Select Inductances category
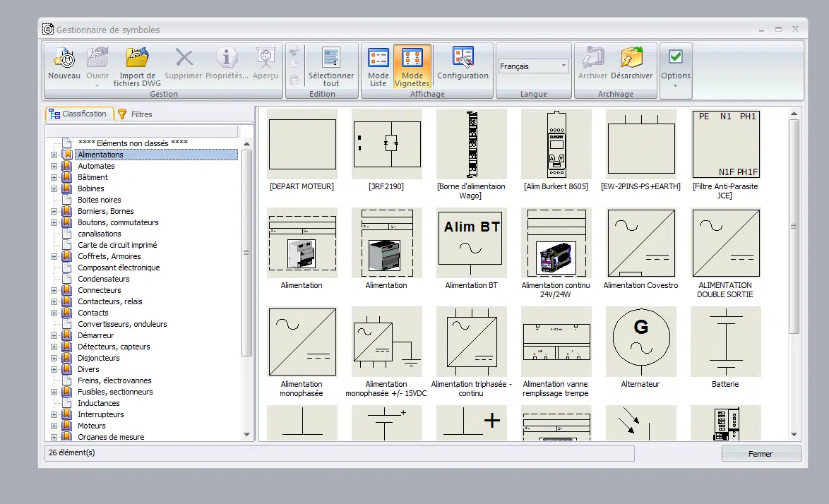 click(98, 403)
